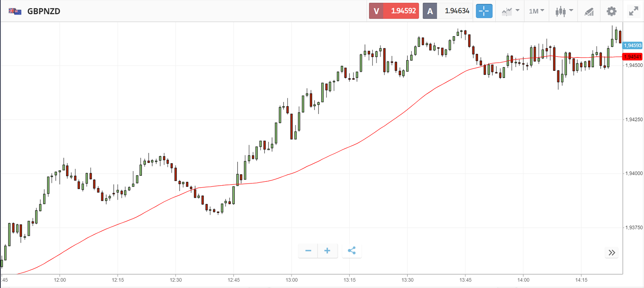Click the GBPNZD flag icon
Image resolution: width=644 pixels, height=288 pixels.
click(x=15, y=11)
